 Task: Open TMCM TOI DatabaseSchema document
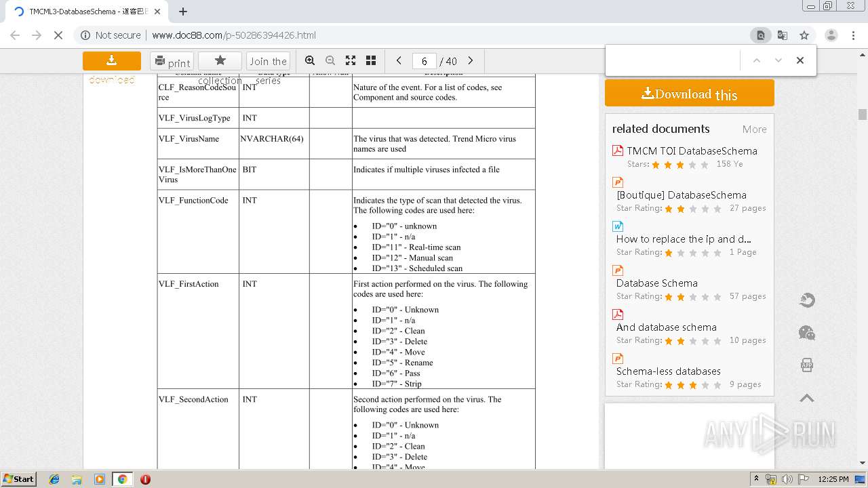[692, 151]
